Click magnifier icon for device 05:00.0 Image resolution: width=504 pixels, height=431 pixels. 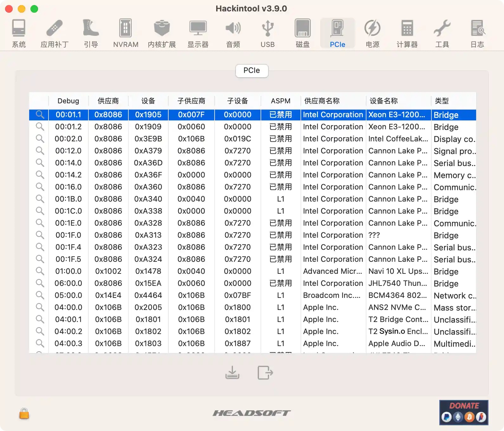[40, 295]
